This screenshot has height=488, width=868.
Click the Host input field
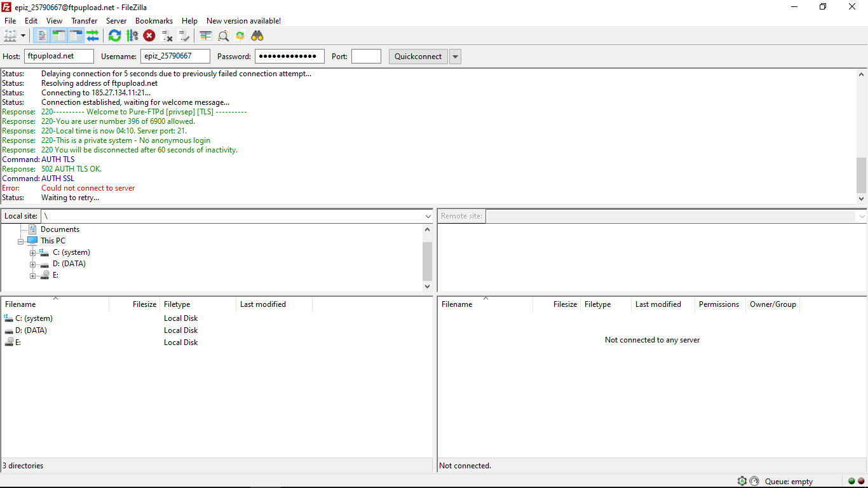[59, 57]
